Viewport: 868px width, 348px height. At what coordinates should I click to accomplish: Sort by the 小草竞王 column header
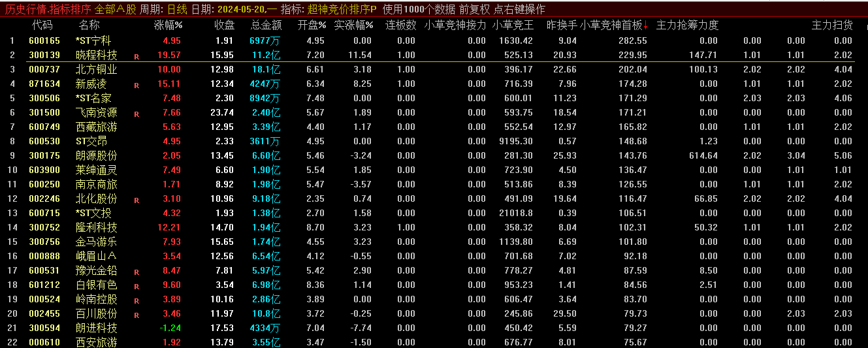[513, 25]
